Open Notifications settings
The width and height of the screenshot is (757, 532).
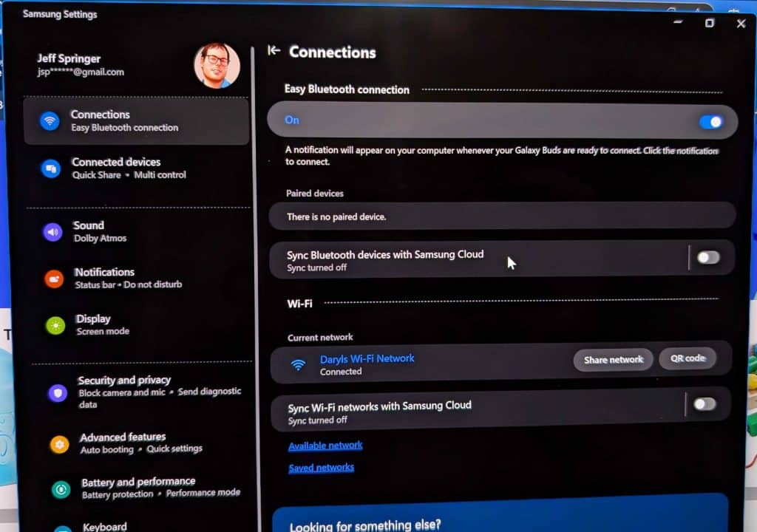pyautogui.click(x=140, y=278)
